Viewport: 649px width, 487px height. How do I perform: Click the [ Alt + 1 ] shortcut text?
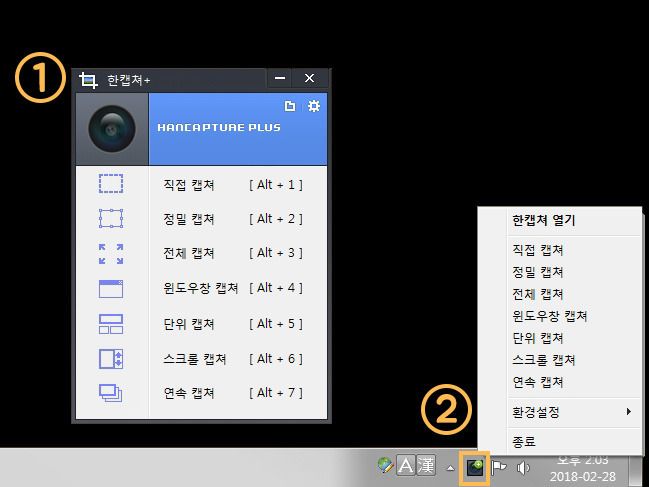[x=276, y=185]
